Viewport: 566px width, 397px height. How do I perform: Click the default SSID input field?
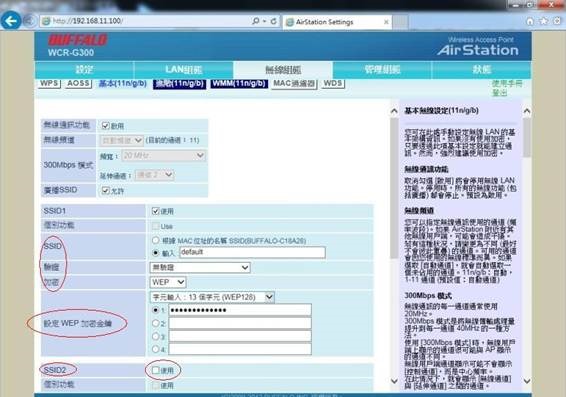coord(252,253)
